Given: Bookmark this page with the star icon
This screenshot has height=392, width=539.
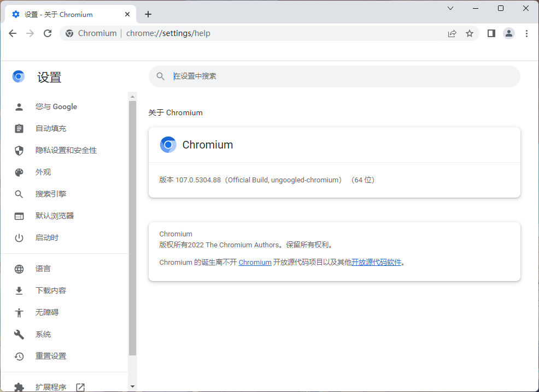Looking at the screenshot, I should coord(470,33).
